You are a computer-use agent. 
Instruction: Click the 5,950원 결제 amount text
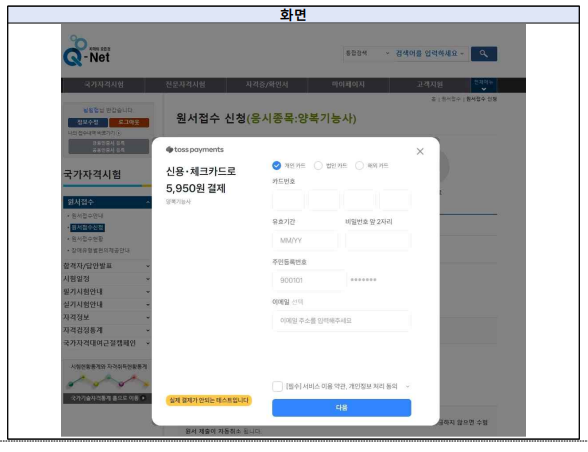click(196, 188)
